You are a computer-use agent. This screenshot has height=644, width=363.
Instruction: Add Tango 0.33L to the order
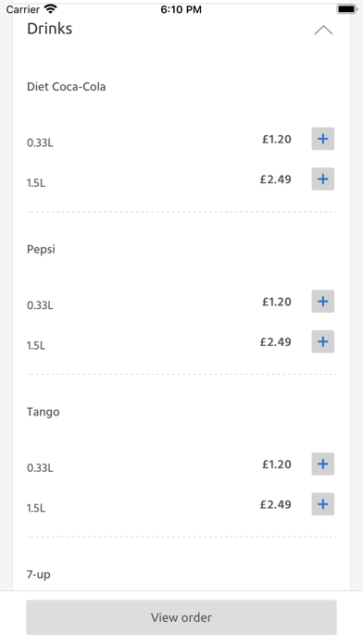pos(322,464)
